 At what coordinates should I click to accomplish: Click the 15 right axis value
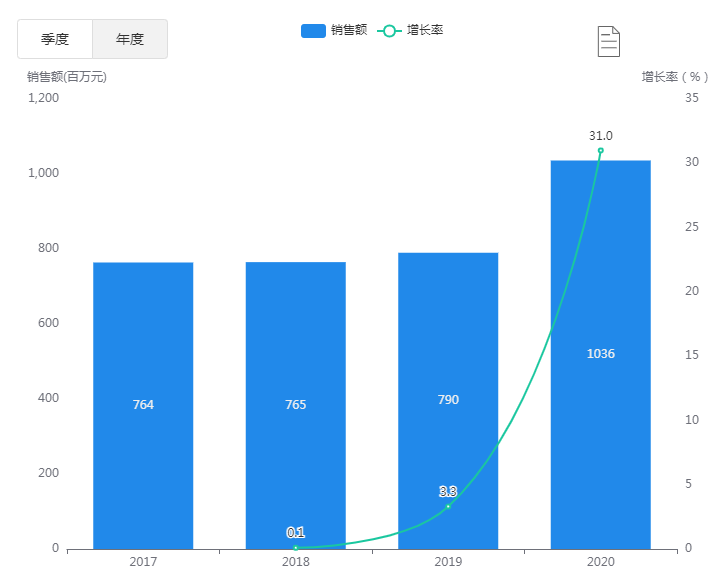[692, 355]
